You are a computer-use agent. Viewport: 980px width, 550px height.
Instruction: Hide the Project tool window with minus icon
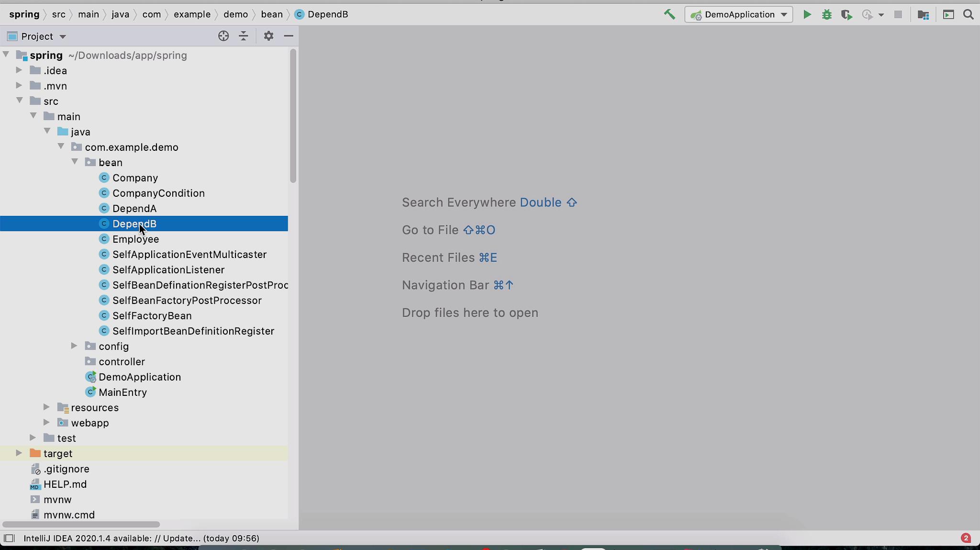pyautogui.click(x=289, y=36)
